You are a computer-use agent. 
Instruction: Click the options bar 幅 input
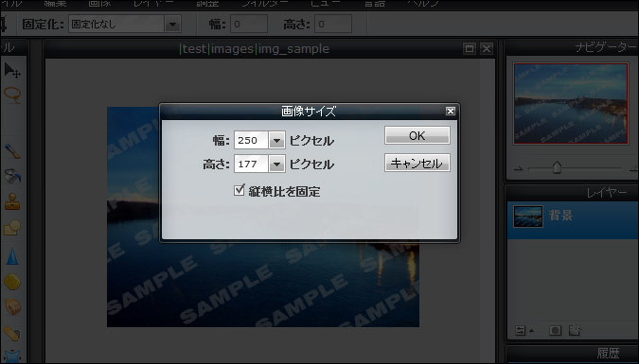pos(249,25)
